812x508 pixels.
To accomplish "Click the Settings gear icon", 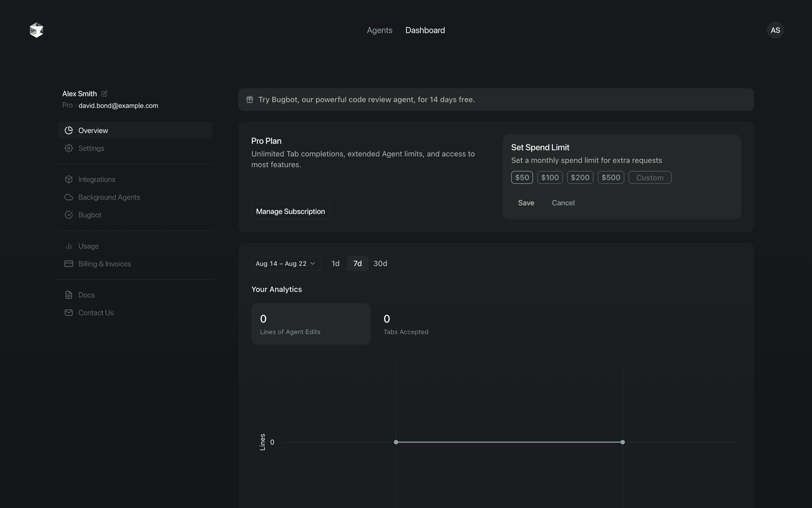I will pos(69,148).
